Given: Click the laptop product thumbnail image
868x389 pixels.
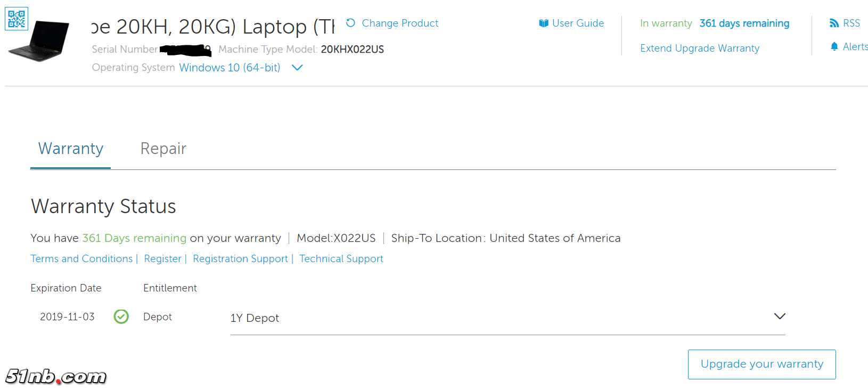Looking at the screenshot, I should 41,41.
